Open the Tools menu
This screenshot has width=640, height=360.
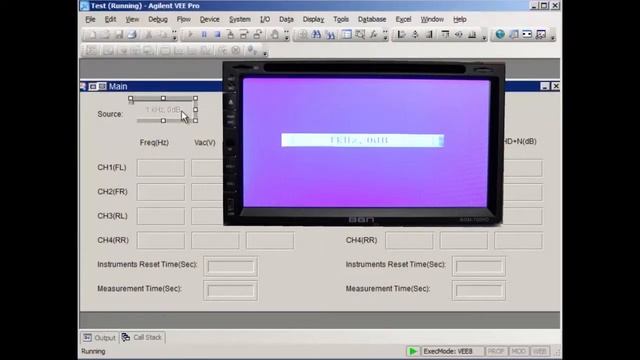pyautogui.click(x=341, y=19)
